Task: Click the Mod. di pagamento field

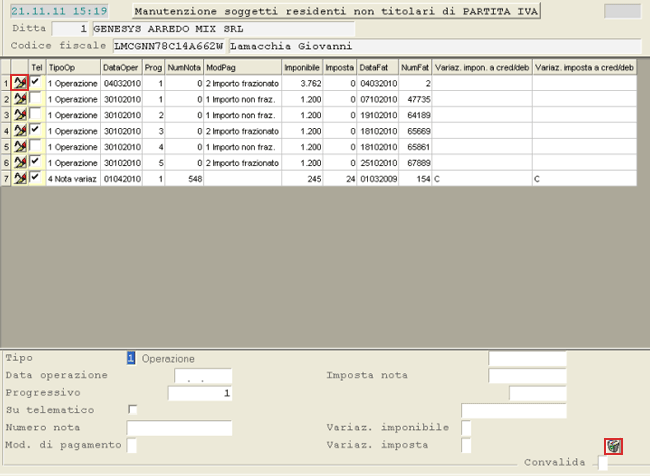Action: [133, 445]
